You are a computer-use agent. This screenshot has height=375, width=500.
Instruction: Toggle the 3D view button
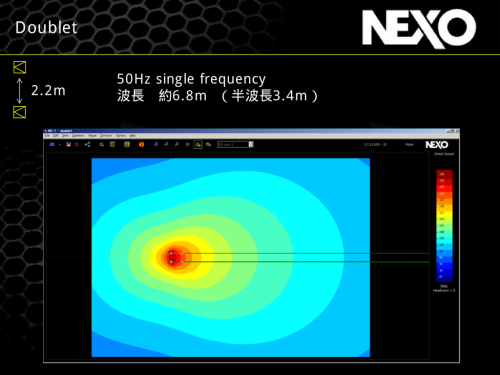coord(188,144)
